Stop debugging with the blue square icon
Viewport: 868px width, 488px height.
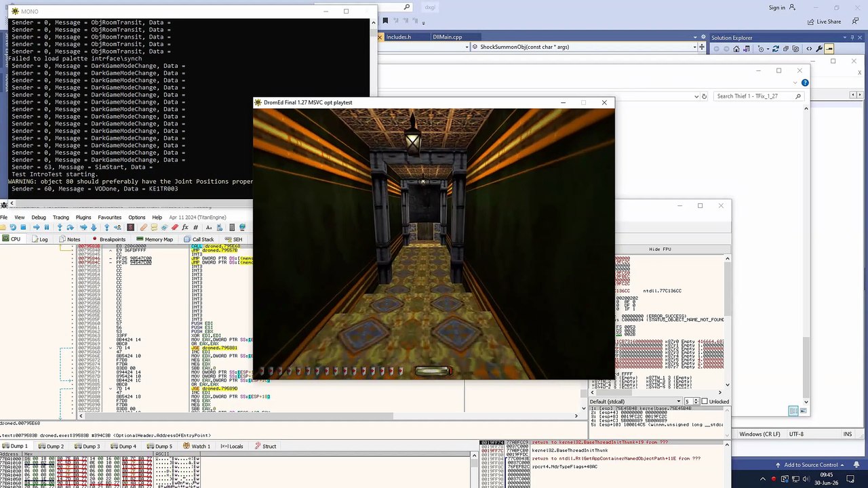pyautogui.click(x=23, y=227)
